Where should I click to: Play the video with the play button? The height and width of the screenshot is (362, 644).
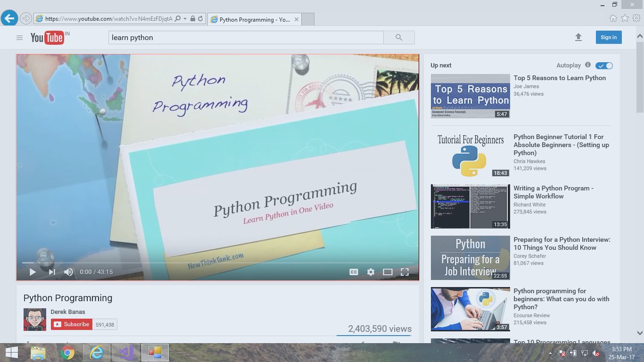[x=33, y=272]
